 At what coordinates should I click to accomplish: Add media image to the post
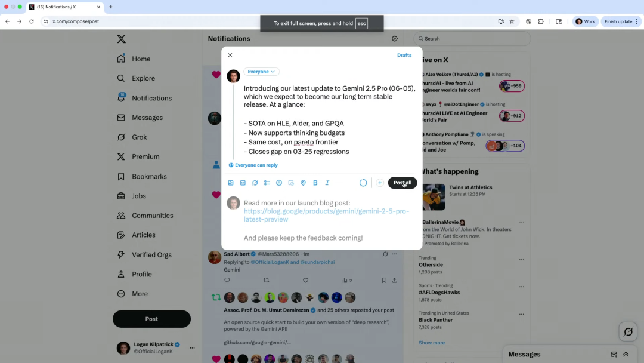click(231, 183)
